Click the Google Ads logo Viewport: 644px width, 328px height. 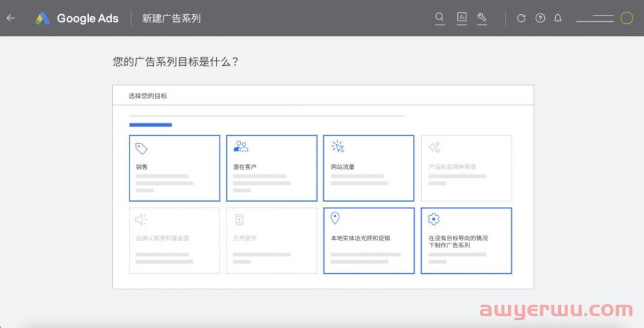(x=43, y=18)
